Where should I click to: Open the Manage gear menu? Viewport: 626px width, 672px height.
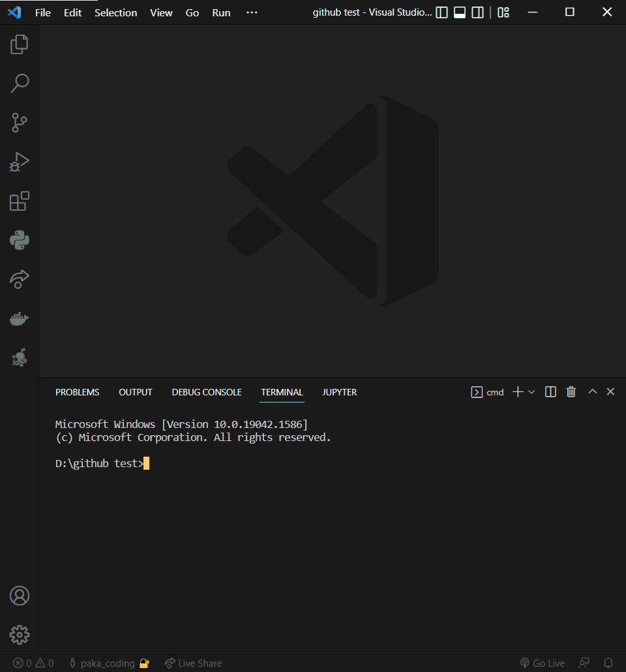click(x=20, y=635)
